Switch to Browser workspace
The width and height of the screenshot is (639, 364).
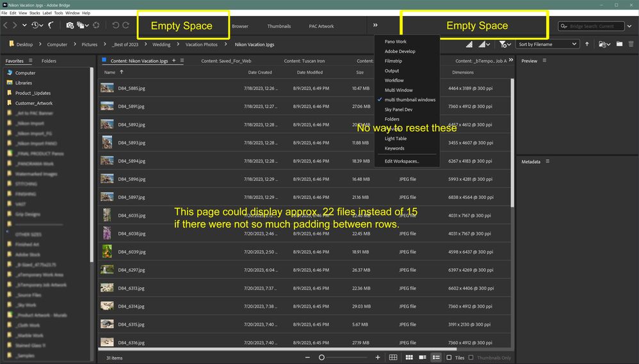tap(240, 26)
